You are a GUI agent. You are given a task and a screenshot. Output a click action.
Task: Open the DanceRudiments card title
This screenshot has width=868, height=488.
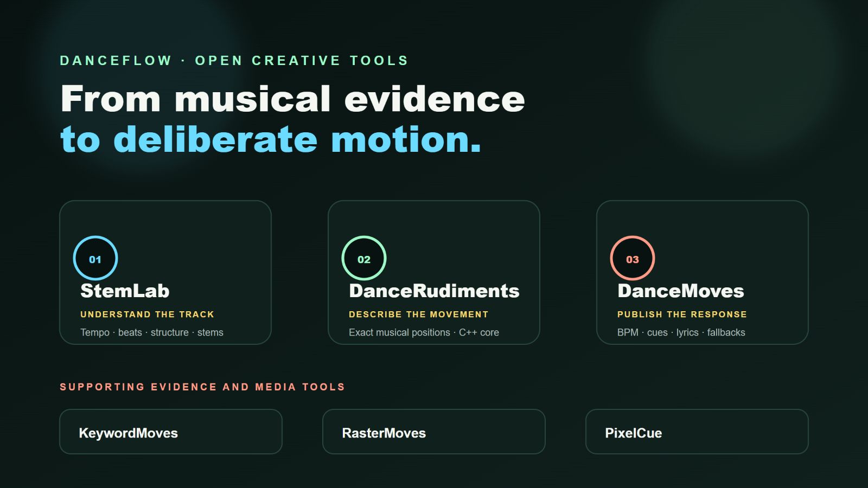pos(434,291)
